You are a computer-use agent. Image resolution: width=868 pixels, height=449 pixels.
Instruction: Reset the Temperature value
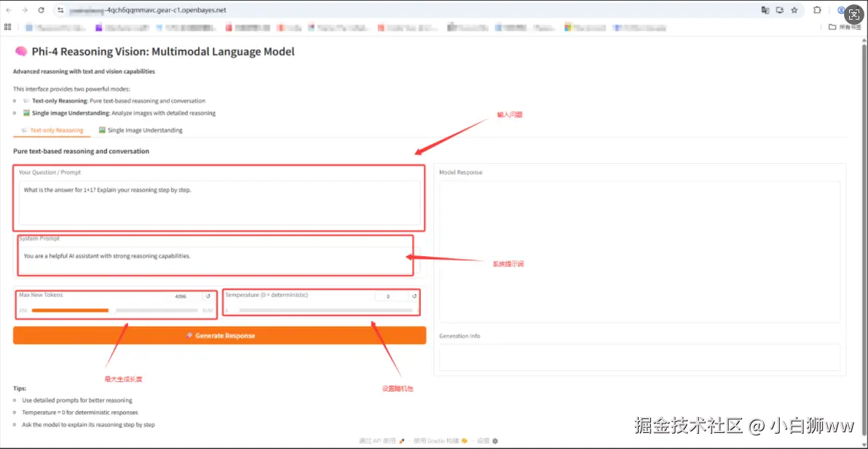(414, 296)
